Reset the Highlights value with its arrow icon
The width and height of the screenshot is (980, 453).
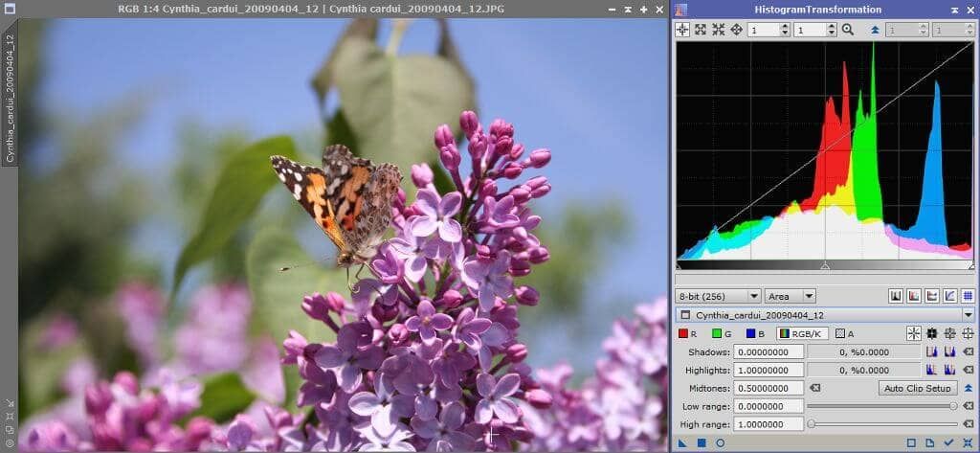point(969,370)
